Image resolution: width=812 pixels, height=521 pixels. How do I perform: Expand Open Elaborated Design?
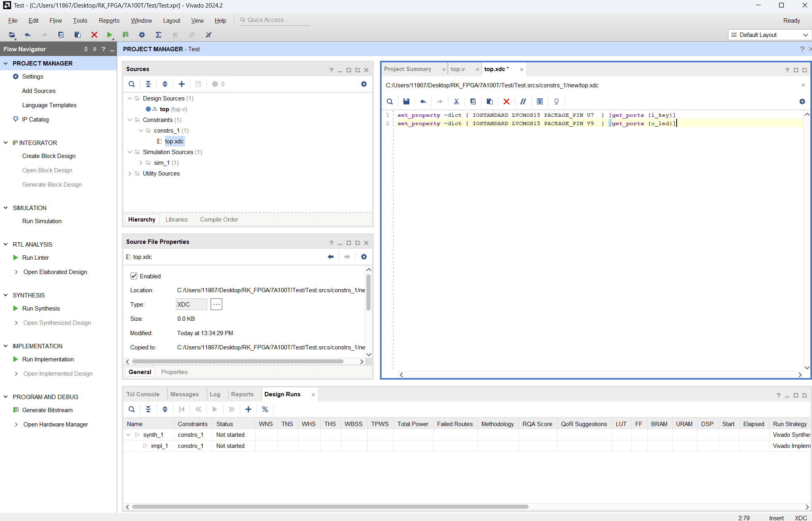point(16,272)
